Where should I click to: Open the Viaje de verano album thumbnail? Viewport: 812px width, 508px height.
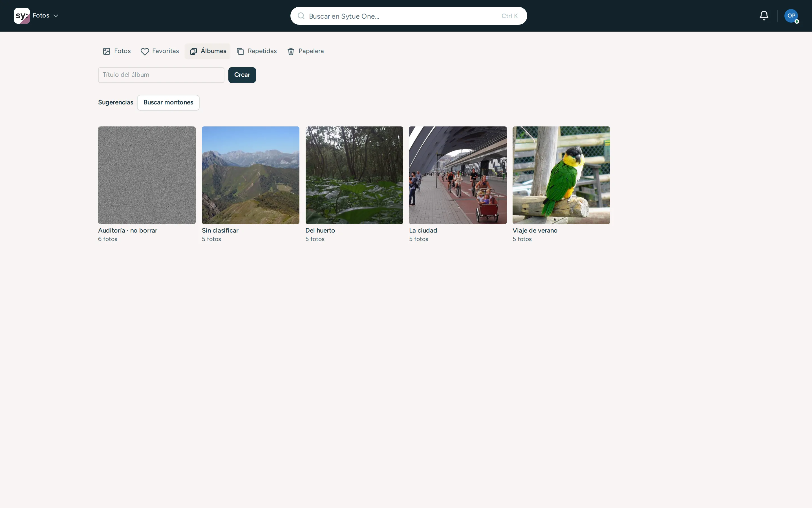(561, 175)
